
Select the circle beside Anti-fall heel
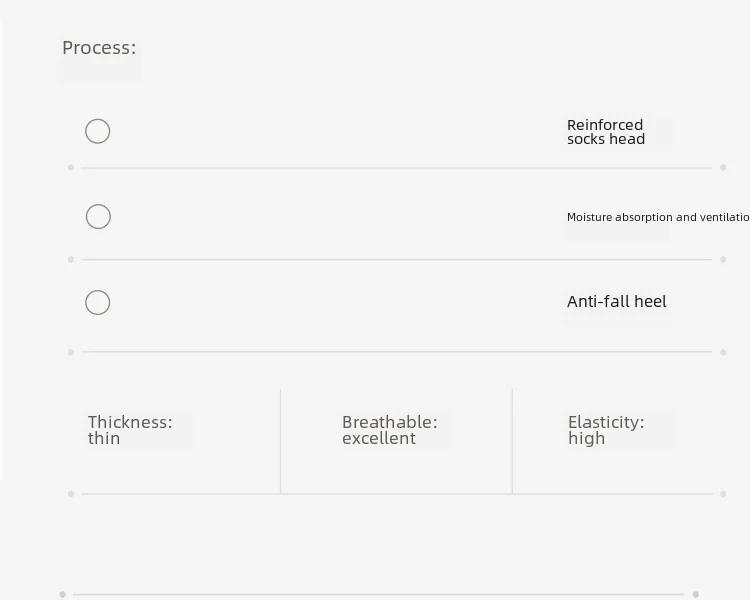tap(98, 302)
